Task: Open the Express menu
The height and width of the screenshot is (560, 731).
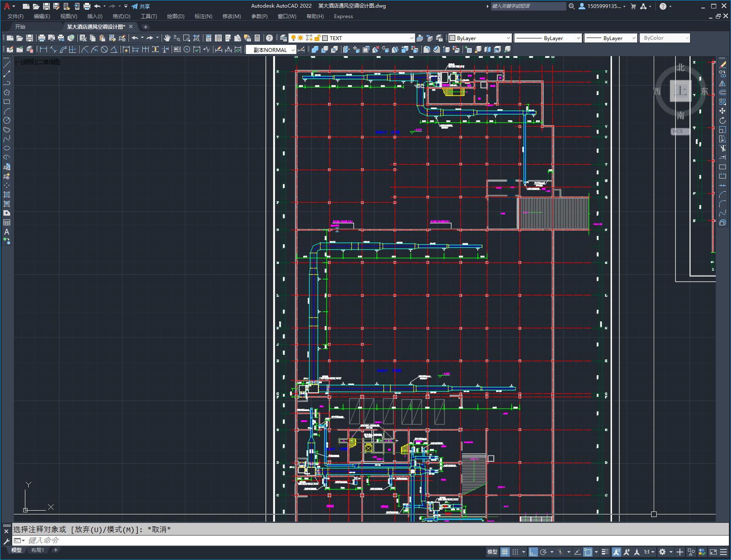Action: coord(343,16)
